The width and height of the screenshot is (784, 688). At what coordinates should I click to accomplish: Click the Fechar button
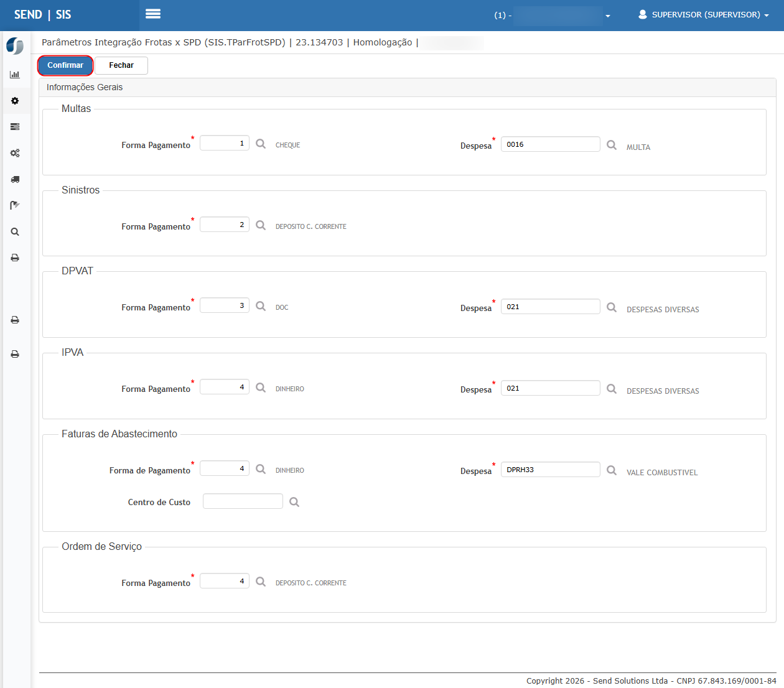(121, 65)
